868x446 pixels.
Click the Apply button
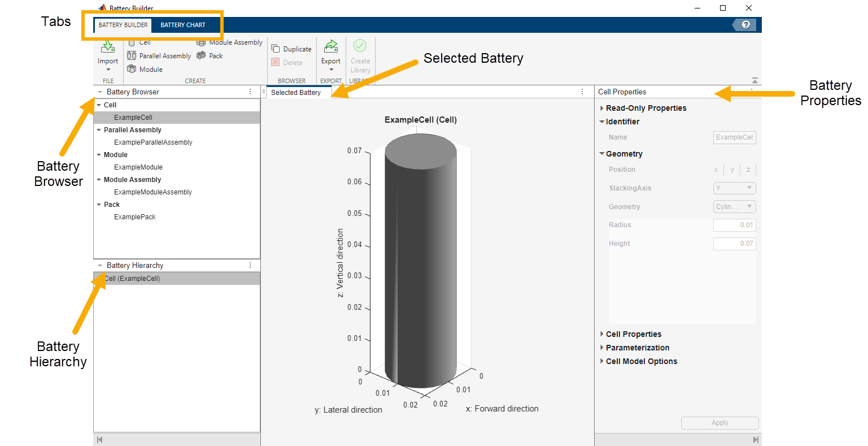[x=719, y=423]
